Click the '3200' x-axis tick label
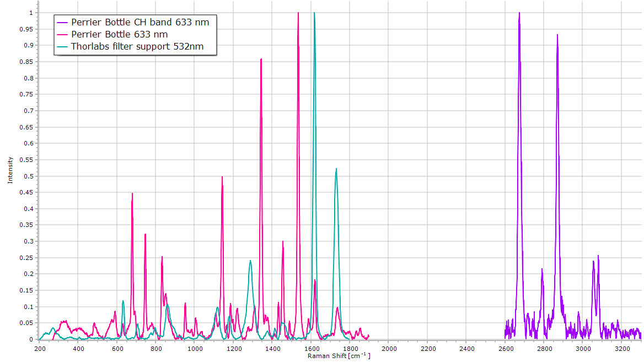 coord(621,349)
